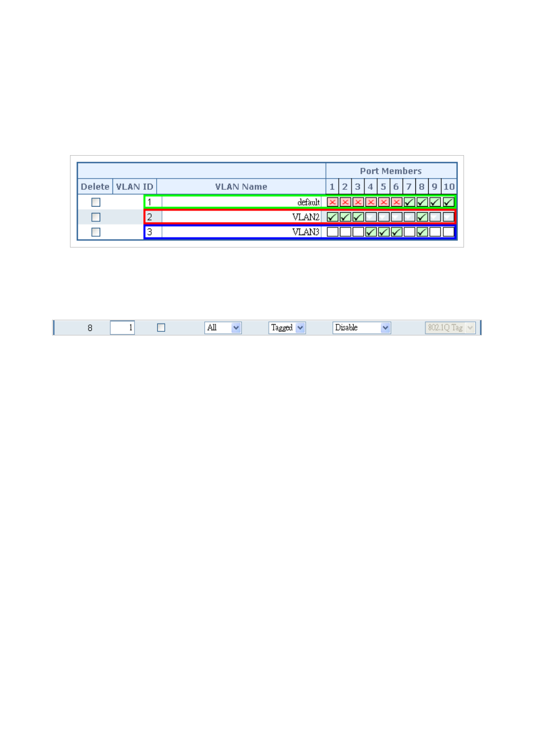Click the VLAN Name field containing 'VLAN2'

[x=241, y=217]
